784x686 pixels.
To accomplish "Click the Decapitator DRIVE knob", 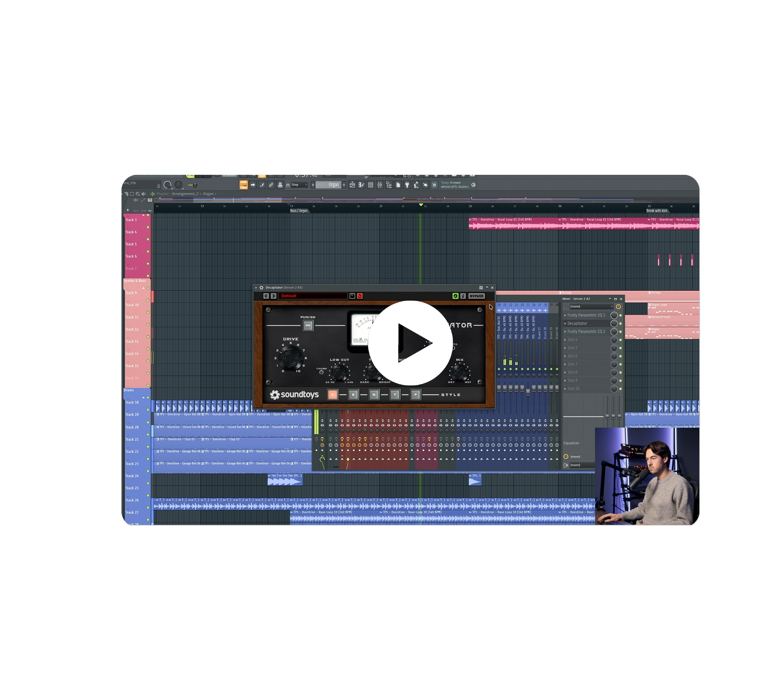I will (290, 358).
